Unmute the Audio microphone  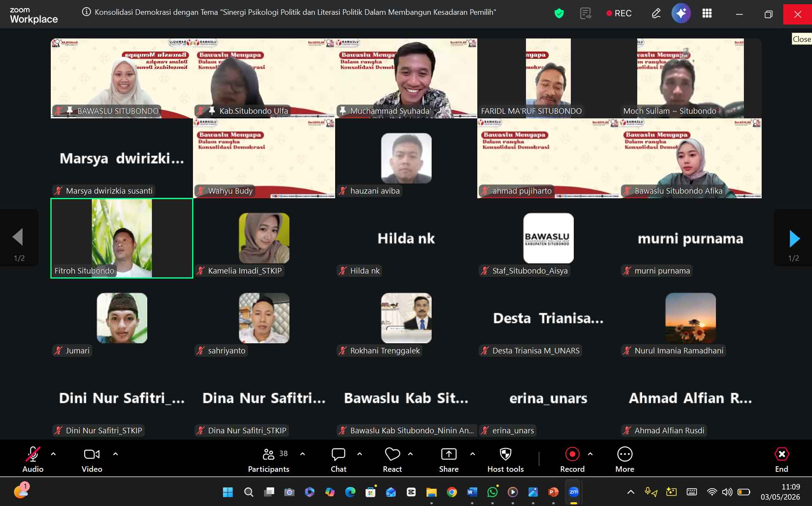pos(33,460)
